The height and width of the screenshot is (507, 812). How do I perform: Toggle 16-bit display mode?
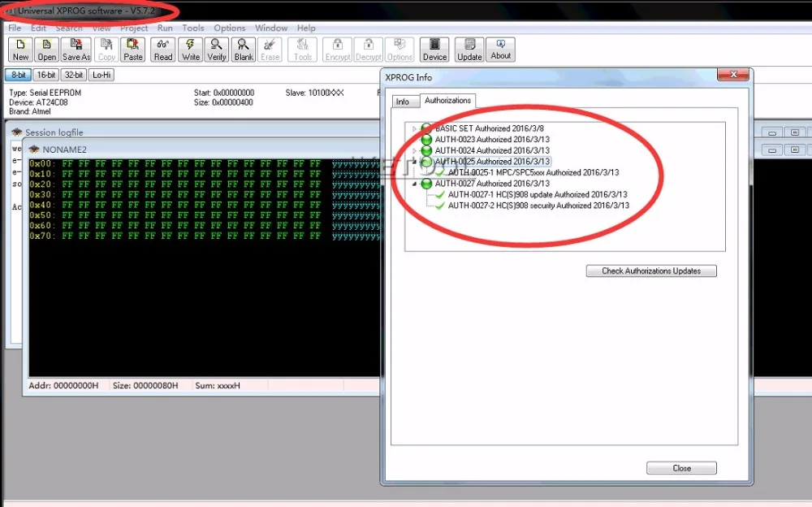click(46, 75)
